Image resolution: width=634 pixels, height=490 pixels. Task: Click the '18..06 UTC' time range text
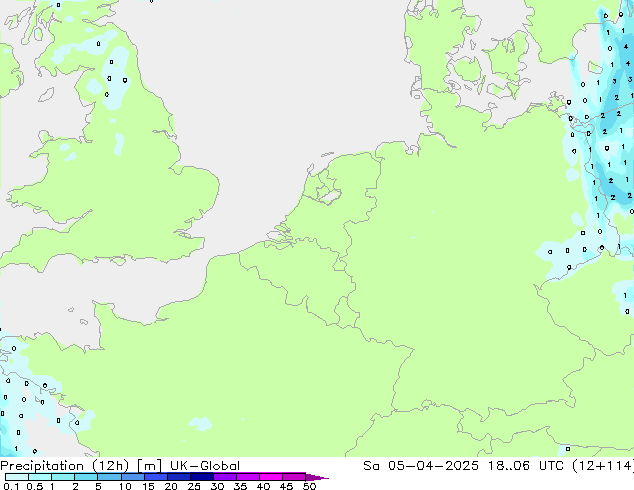pos(528,466)
